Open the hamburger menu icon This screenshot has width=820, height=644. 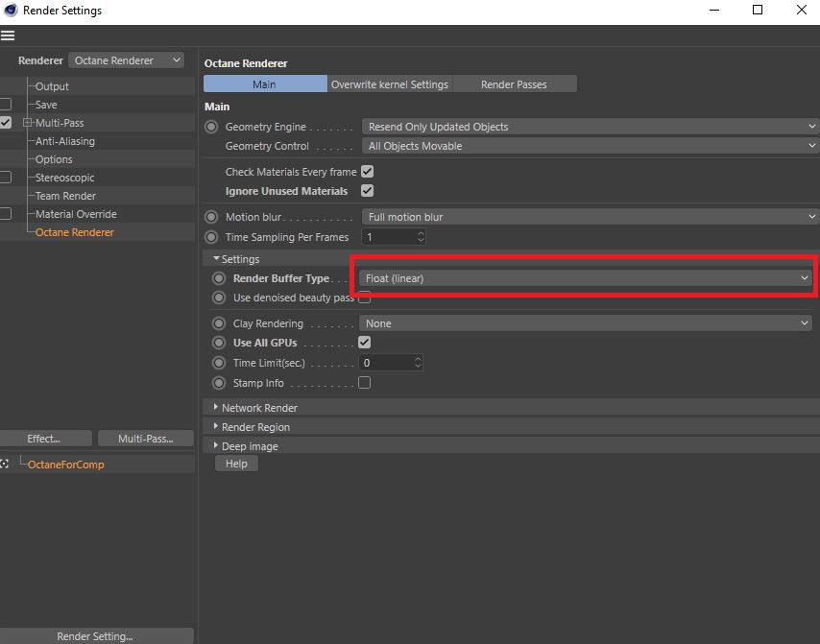coord(8,36)
